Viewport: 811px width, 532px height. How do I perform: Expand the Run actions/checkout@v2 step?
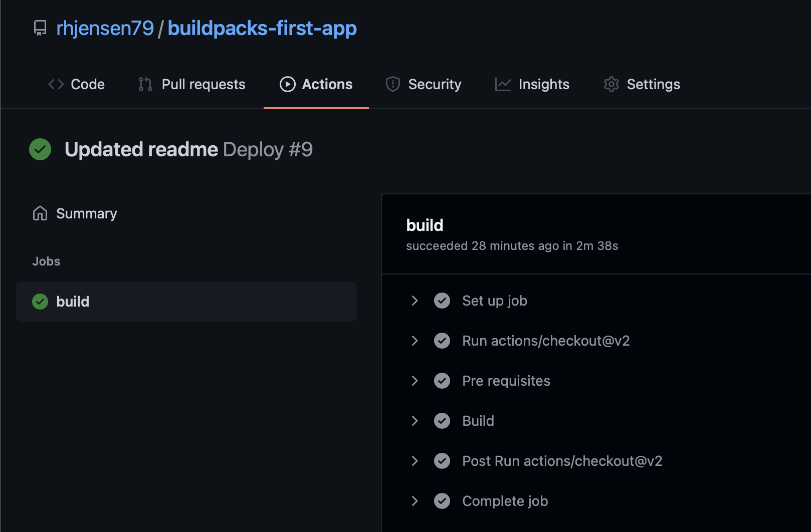(415, 341)
